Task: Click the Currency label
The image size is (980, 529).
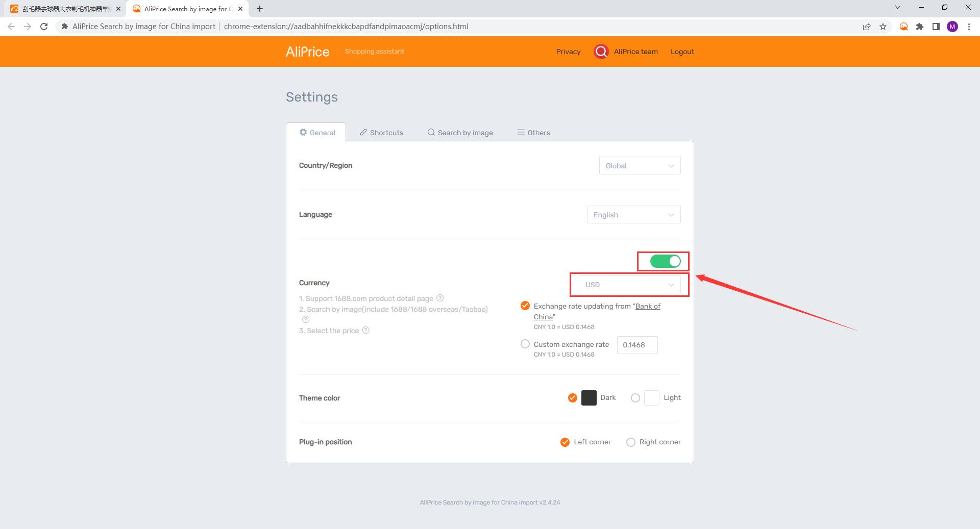Action: (x=314, y=283)
